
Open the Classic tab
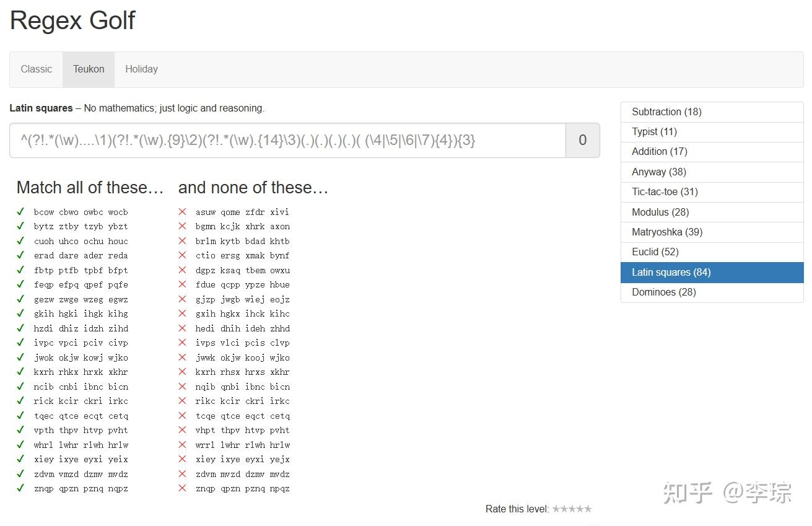pos(36,69)
